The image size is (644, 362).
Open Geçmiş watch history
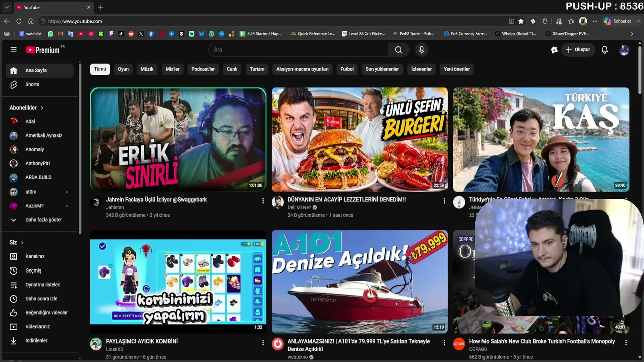tap(40, 270)
